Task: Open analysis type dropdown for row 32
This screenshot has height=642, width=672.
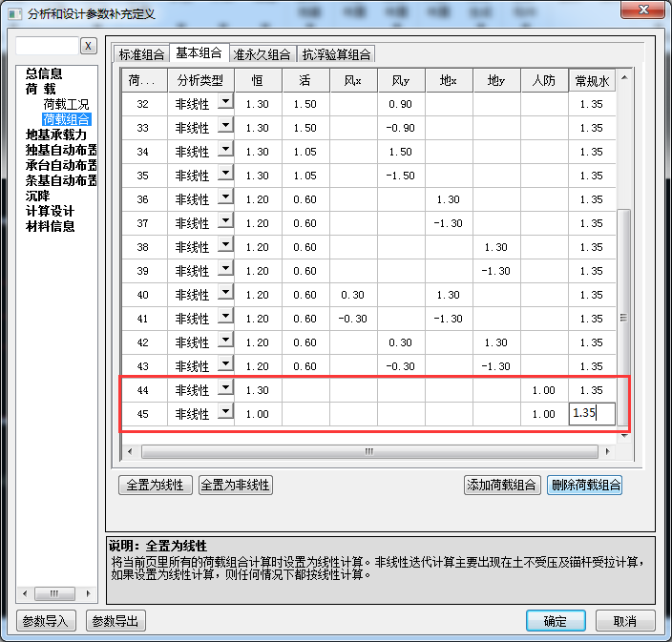Action: coord(225,102)
